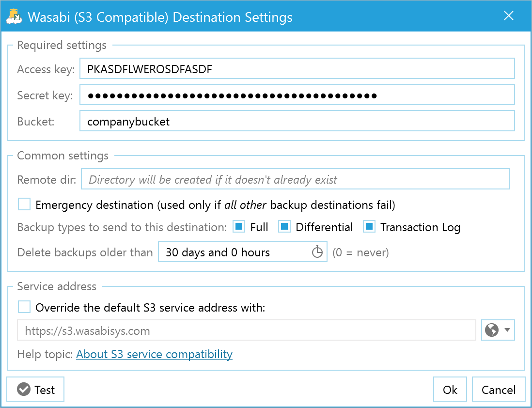Click into the Remote dir field
Viewport: 532px width, 408px height.
[295, 179]
